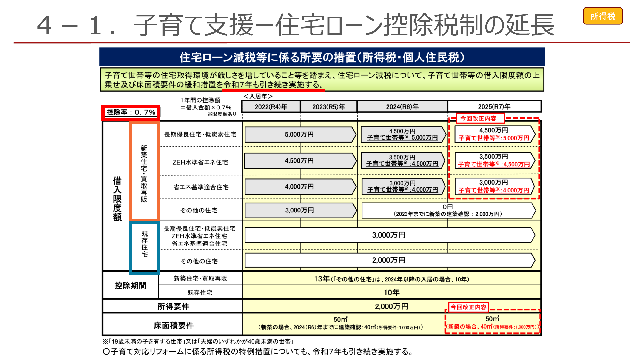The width and height of the screenshot is (644, 358).
Task: Click 2024 arrow 子育て世帯等:4,500万円
Action: 403,161
